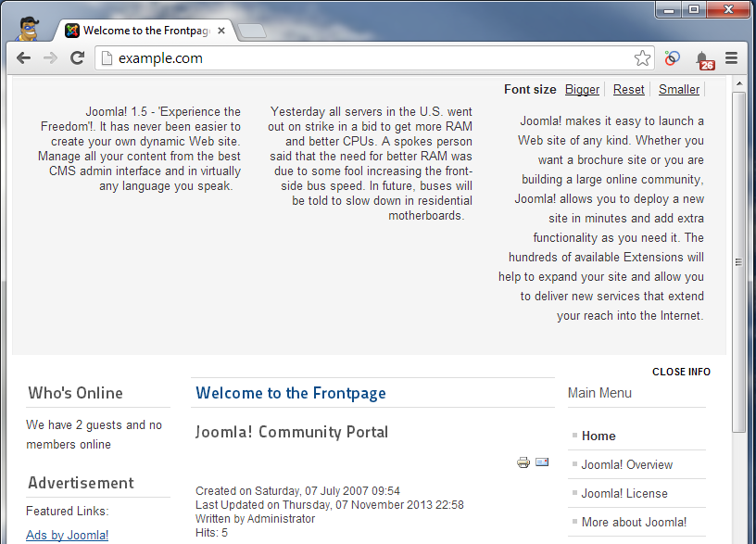Click the user avatar icon in title bar

click(28, 29)
